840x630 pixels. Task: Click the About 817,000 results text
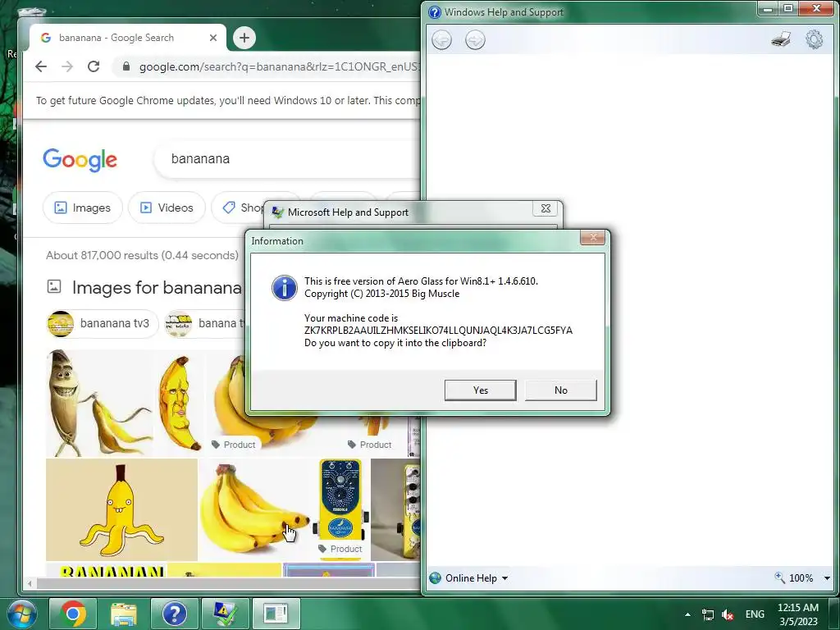(x=142, y=256)
